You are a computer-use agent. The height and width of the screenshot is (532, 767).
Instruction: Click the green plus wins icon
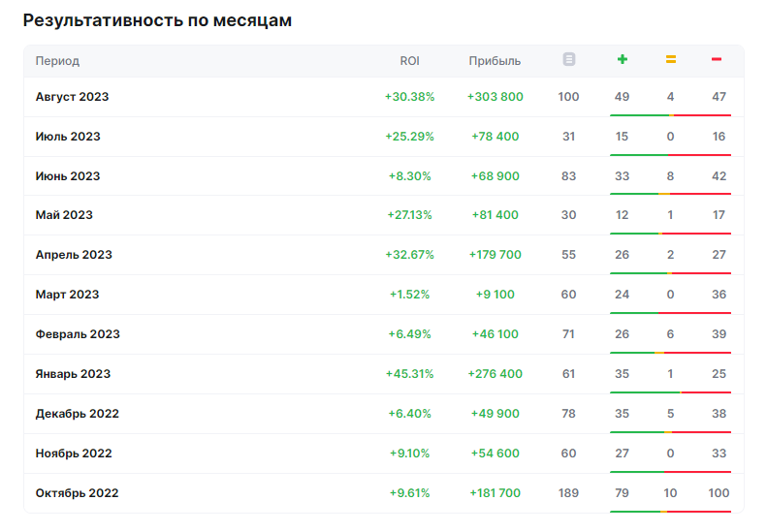click(623, 59)
